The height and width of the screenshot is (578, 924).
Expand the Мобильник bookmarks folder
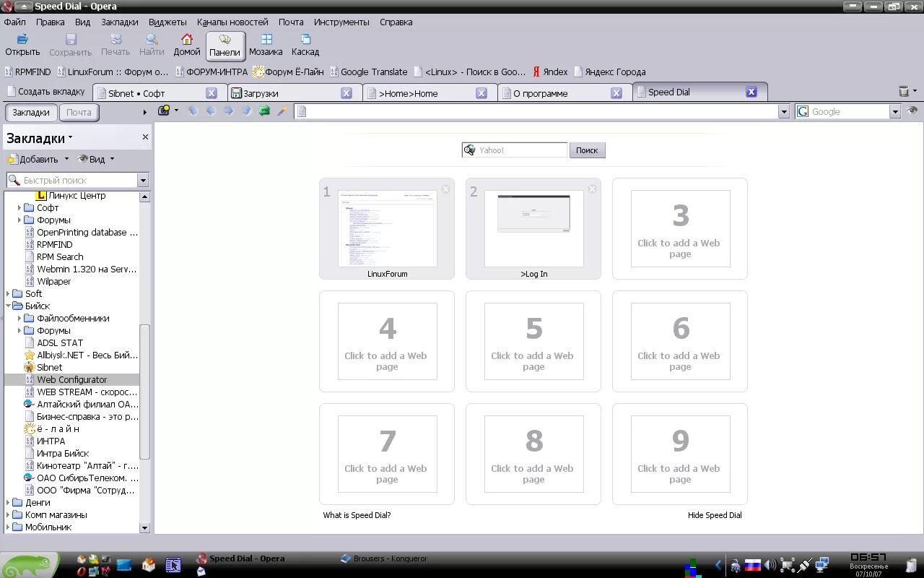(8, 527)
